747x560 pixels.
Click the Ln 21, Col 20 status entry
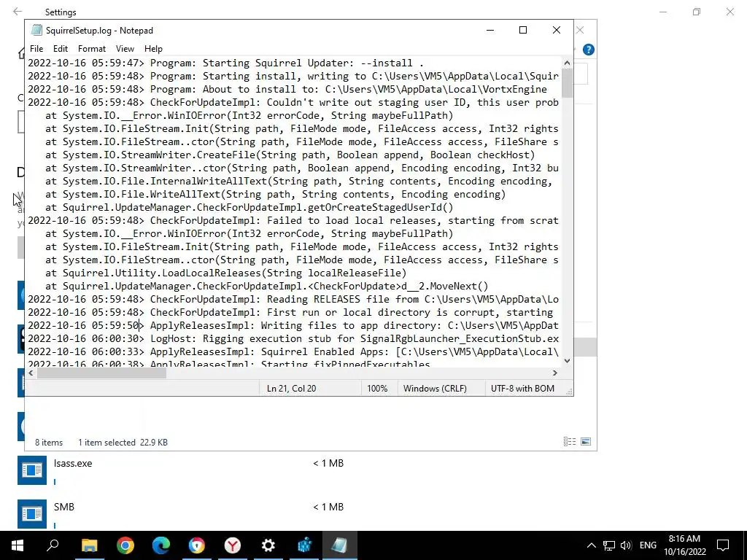tap(292, 388)
